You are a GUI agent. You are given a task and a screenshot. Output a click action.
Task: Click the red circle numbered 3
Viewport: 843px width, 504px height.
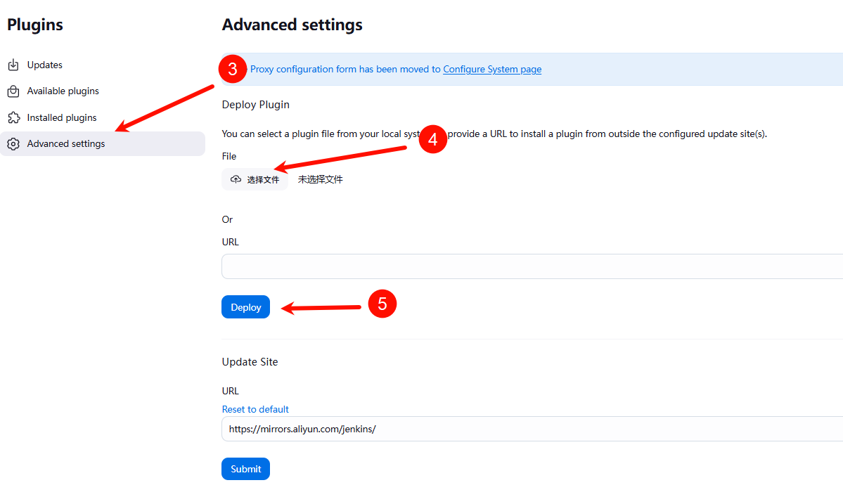(x=232, y=69)
